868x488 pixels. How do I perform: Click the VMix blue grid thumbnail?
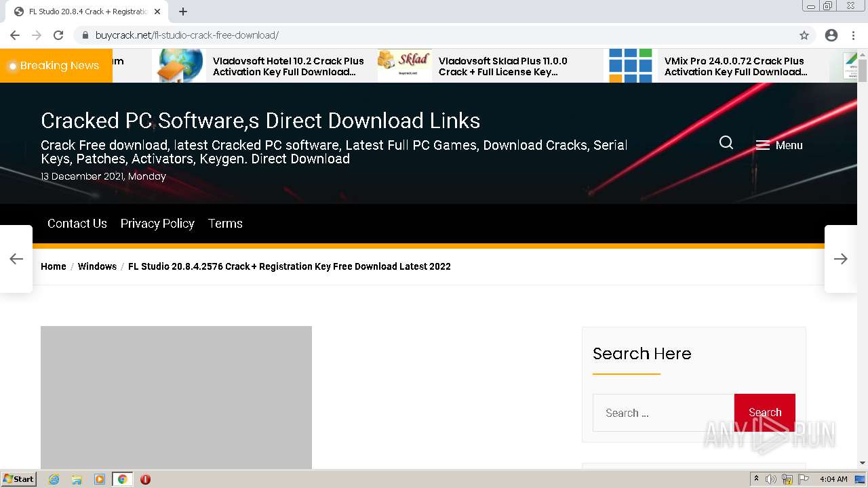point(631,66)
